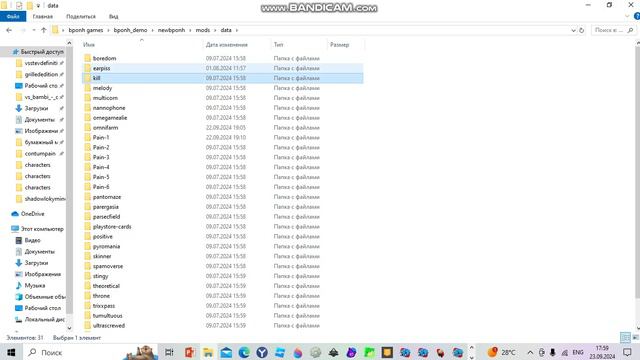Open Быстрый доступ in navigation pane
Image resolution: width=640 pixels, height=360 pixels.
pos(38,52)
